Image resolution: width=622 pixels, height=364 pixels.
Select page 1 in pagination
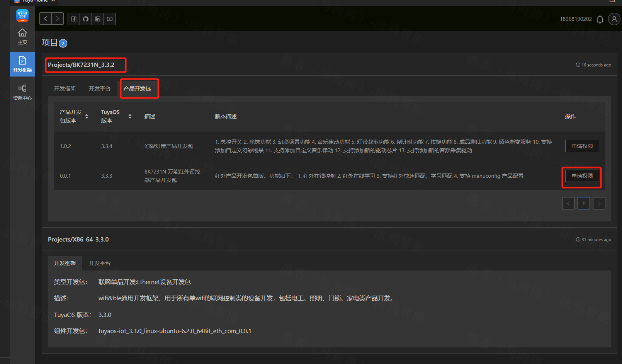coord(583,203)
